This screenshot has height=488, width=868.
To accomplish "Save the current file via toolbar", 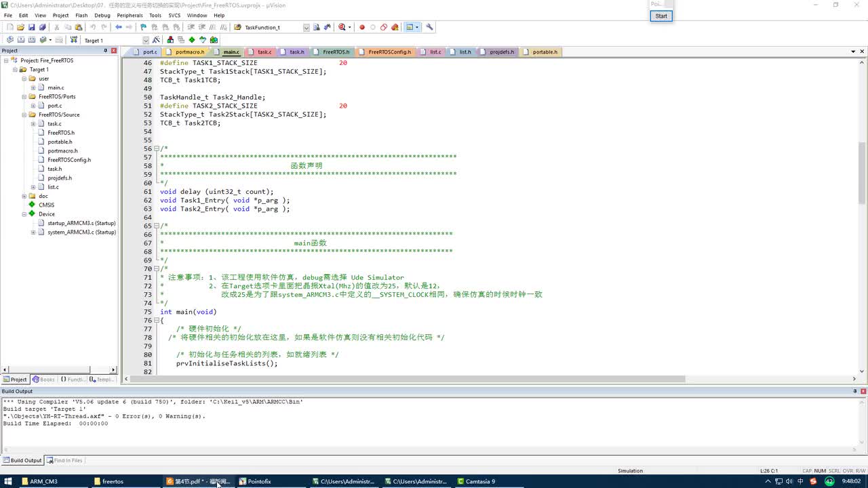I will coord(31,27).
